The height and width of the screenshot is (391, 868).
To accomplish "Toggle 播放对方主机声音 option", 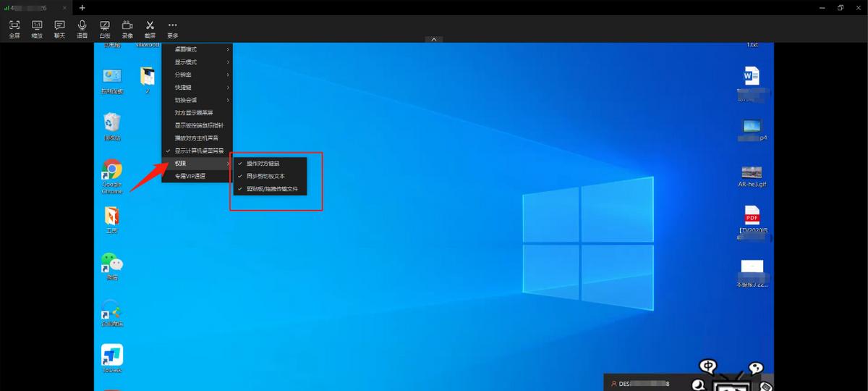I will (x=197, y=138).
